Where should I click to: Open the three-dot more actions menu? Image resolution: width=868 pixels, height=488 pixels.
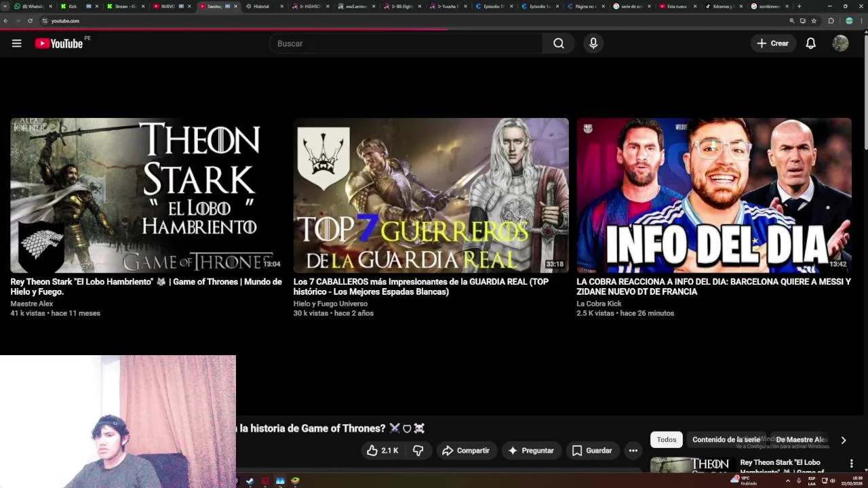tap(633, 451)
